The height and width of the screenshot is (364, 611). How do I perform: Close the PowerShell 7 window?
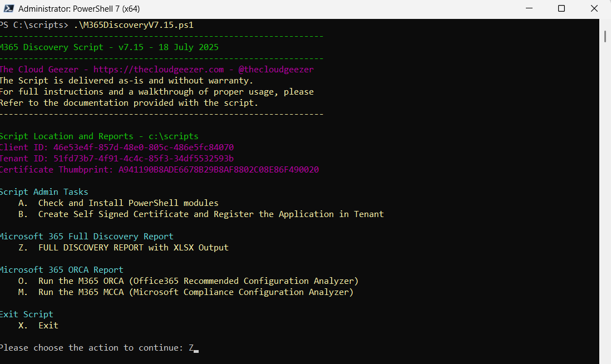point(594,8)
